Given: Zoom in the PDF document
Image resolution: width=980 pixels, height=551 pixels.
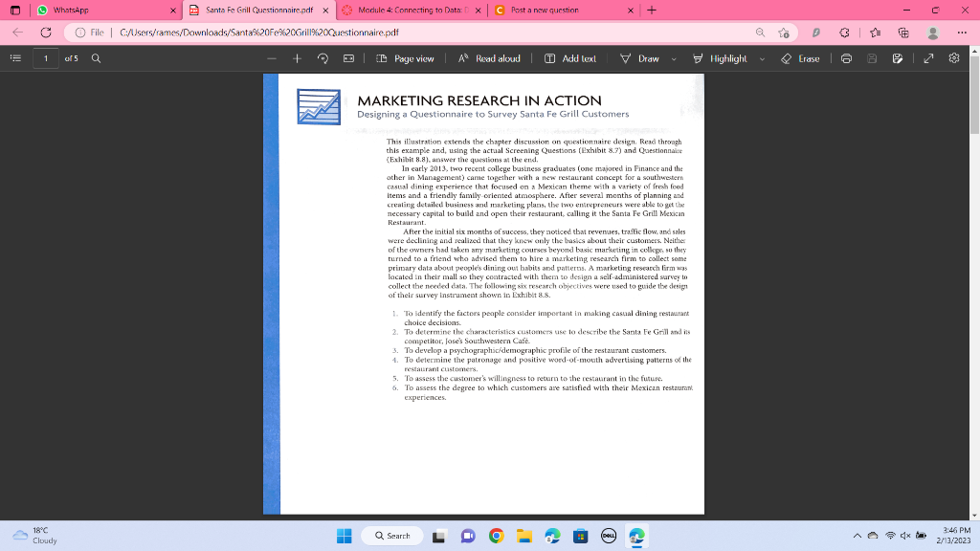Looking at the screenshot, I should [x=297, y=58].
